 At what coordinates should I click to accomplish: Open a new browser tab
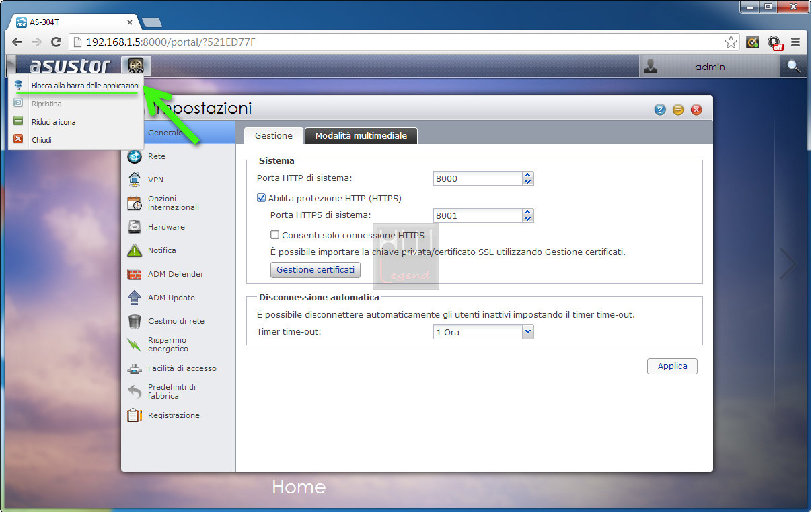152,22
